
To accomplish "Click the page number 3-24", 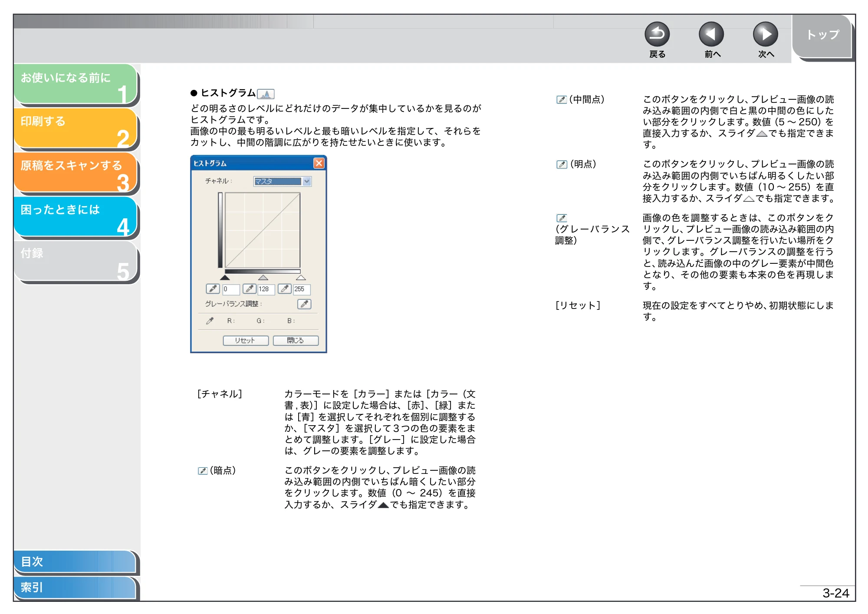I will (835, 593).
